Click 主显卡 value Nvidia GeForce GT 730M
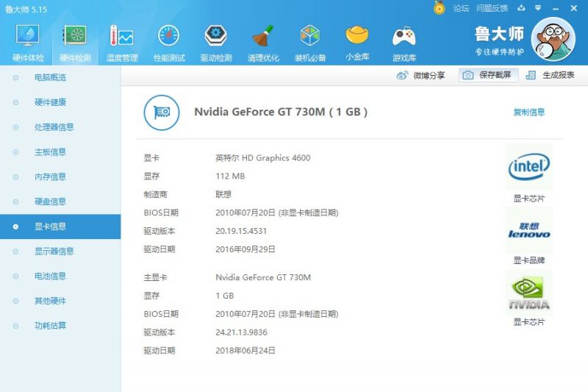Screen dimensions: 588x392 (x=263, y=277)
